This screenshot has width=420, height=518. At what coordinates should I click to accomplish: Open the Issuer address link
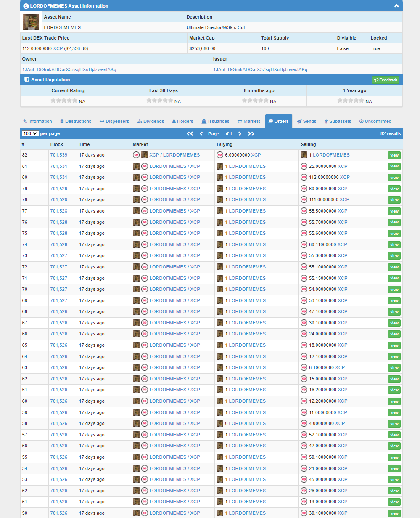(x=260, y=69)
